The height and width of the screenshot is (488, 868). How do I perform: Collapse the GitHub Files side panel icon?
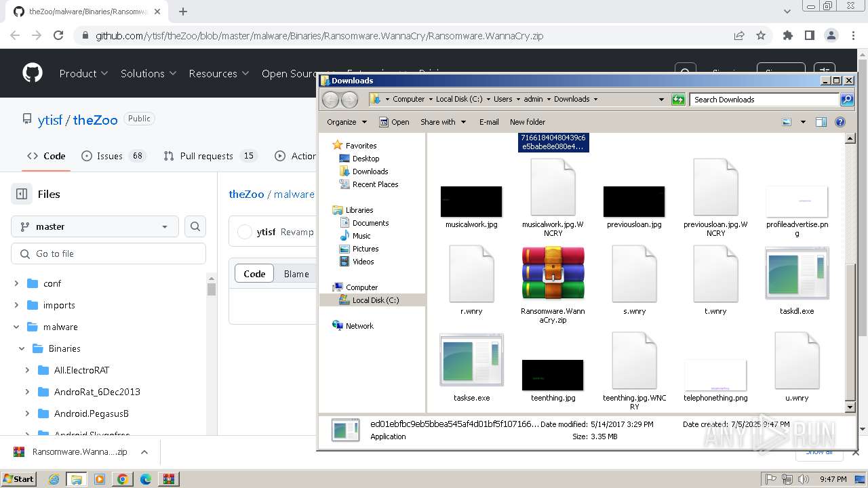(x=22, y=194)
